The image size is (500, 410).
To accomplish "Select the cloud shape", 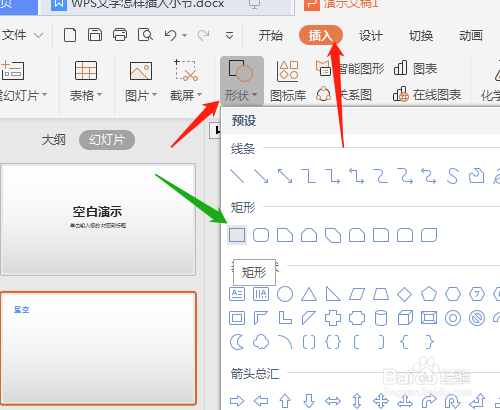I will [x=261, y=342].
